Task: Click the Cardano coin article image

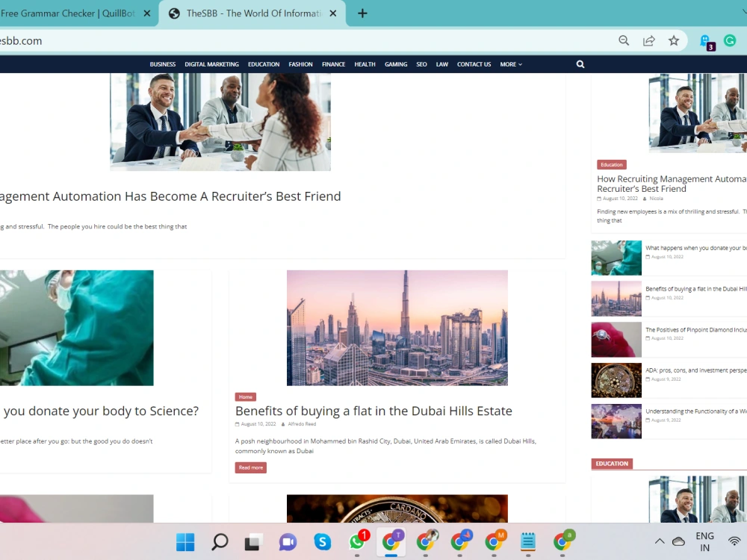Action: (x=397, y=508)
